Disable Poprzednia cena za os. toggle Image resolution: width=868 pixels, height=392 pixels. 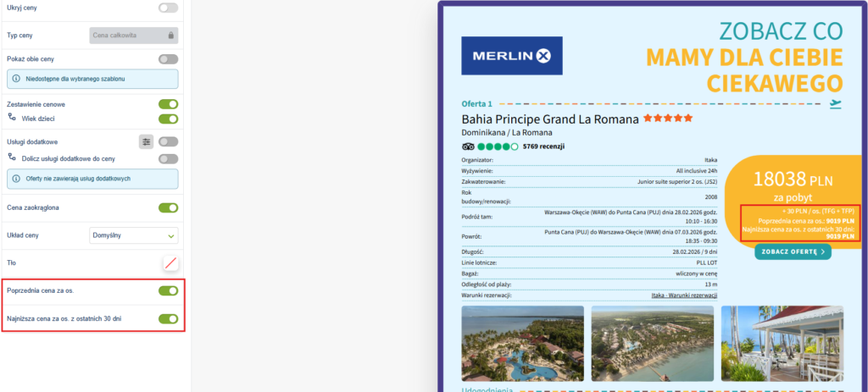169,290
